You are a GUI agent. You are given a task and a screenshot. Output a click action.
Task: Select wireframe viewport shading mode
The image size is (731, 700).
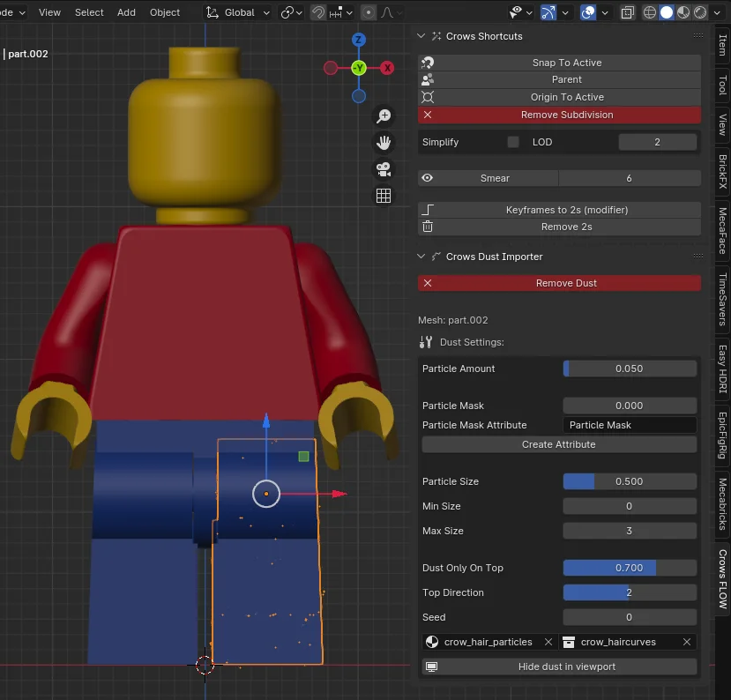tap(650, 12)
